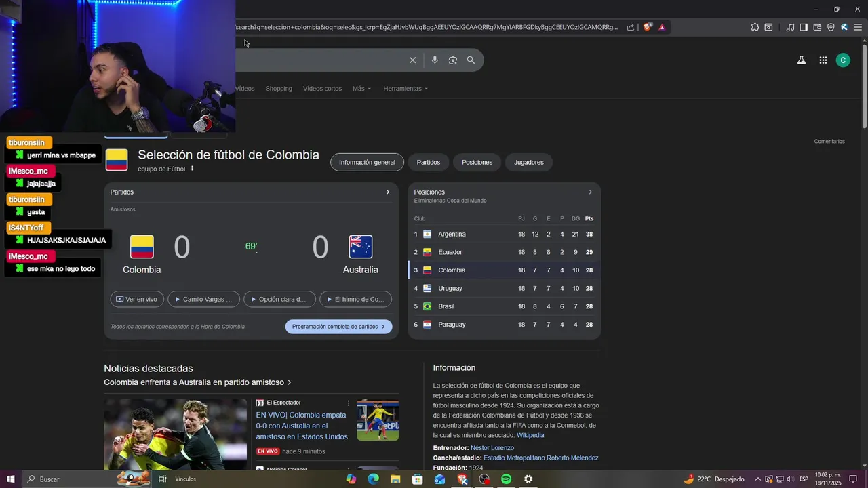Expand the Herramientas dropdown

[406, 89]
